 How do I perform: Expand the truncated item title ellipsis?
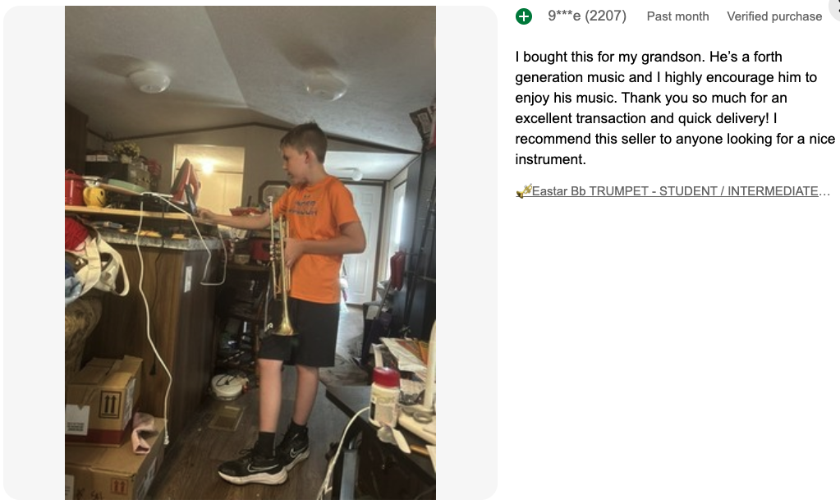click(825, 191)
